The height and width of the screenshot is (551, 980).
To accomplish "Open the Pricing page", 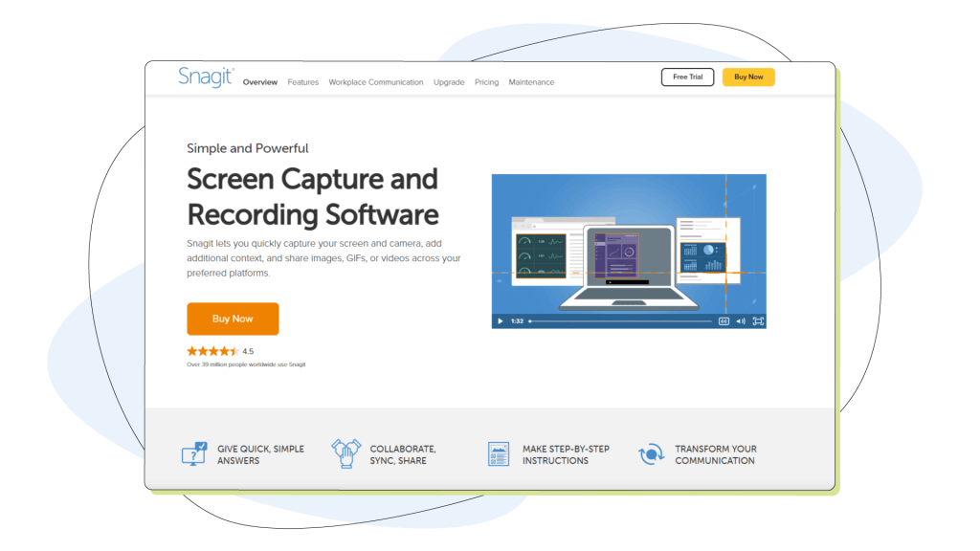I will 486,82.
